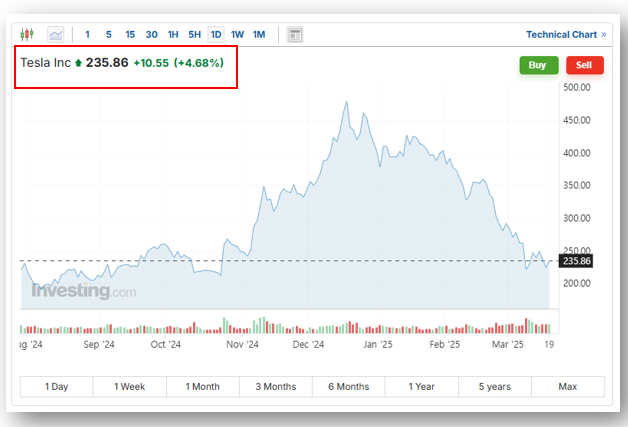This screenshot has height=427, width=628.
Task: Switch to candlestick chart type icon
Action: point(27,34)
